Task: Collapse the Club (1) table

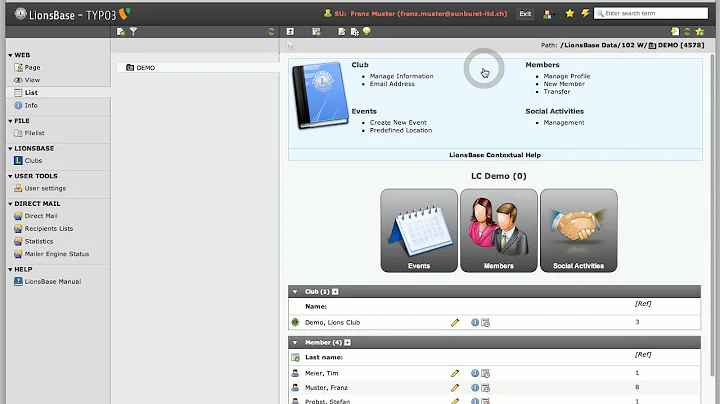Action: pos(295,292)
